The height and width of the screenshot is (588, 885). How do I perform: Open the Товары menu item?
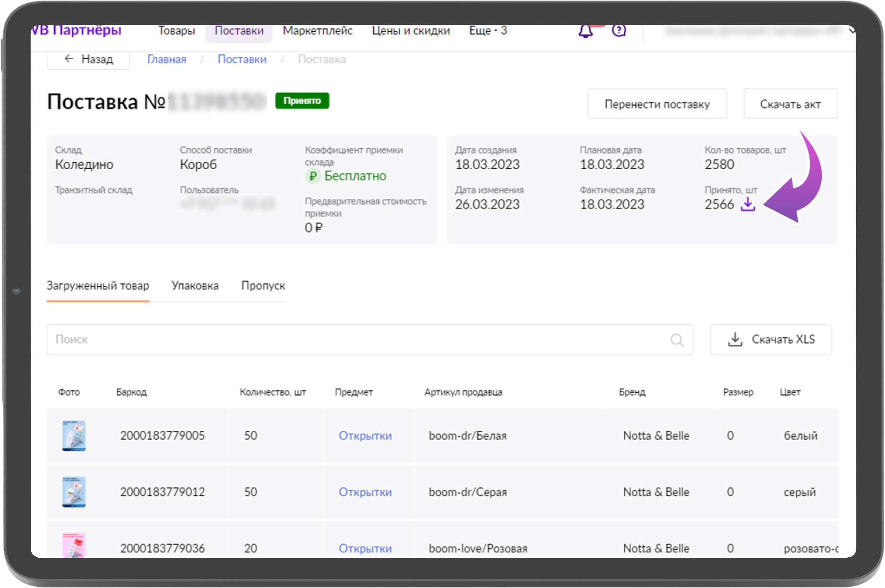click(x=176, y=31)
